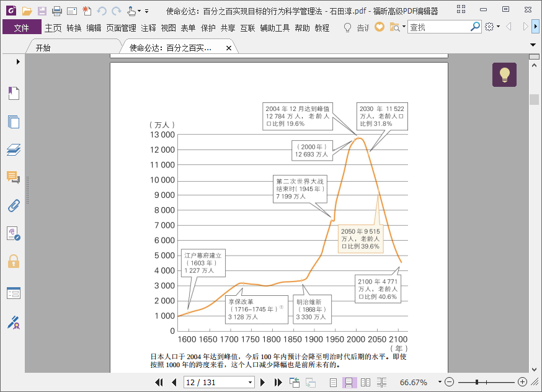Open the hand tool dropdown arrow
542x392 pixels.
(x=139, y=11)
